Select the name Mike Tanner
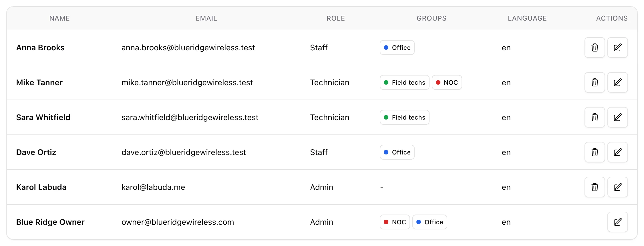The height and width of the screenshot is (246, 644). coord(39,82)
